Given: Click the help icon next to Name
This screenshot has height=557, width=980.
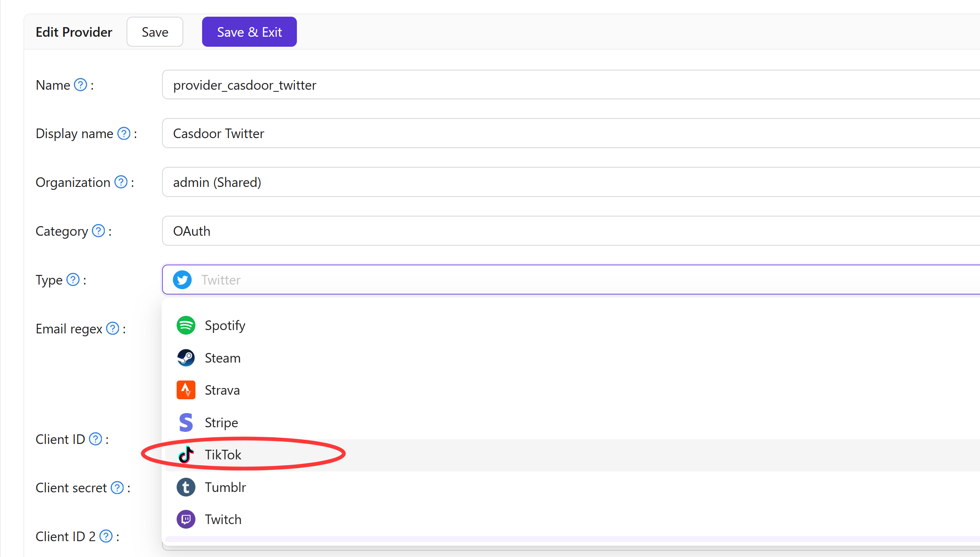Looking at the screenshot, I should pyautogui.click(x=81, y=85).
